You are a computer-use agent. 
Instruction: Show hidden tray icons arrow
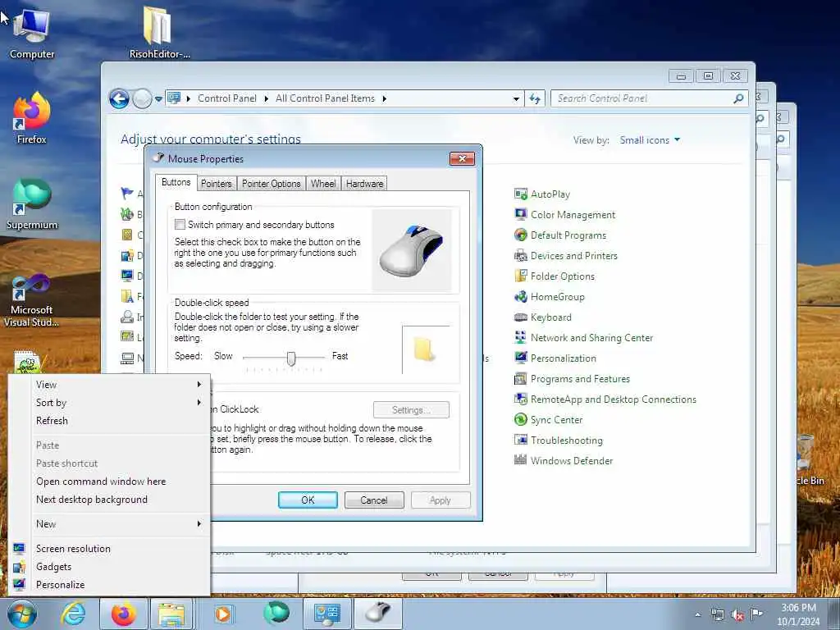click(697, 614)
